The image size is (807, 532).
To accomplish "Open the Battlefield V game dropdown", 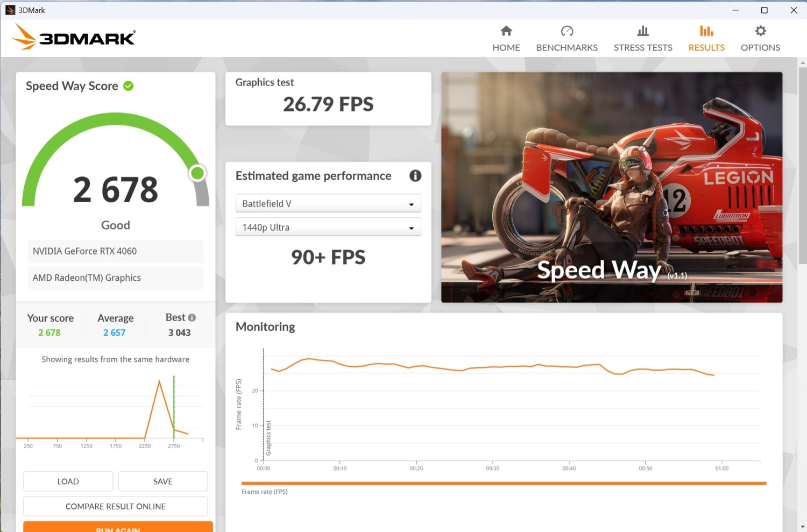I will point(328,203).
